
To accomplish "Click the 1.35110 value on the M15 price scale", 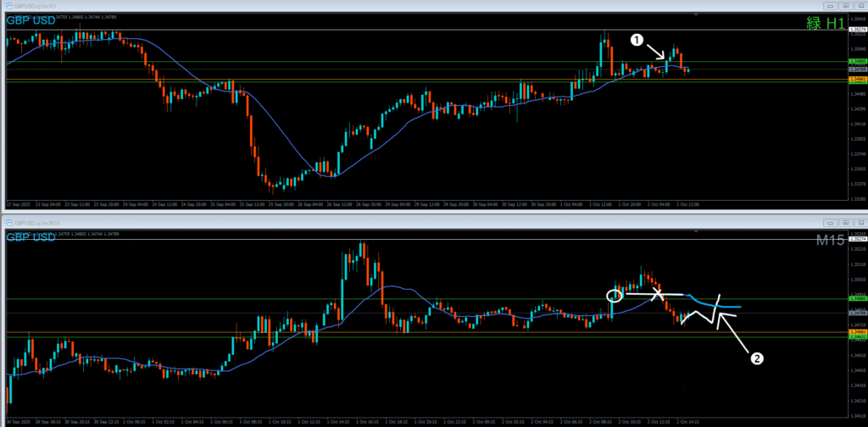I will [x=857, y=264].
